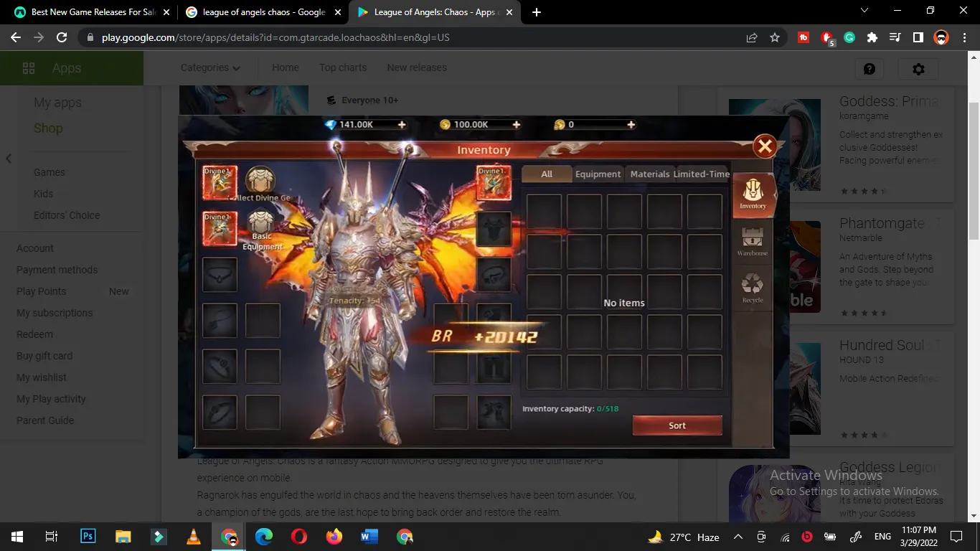
Task: Open VLC media player from taskbar
Action: click(x=194, y=537)
